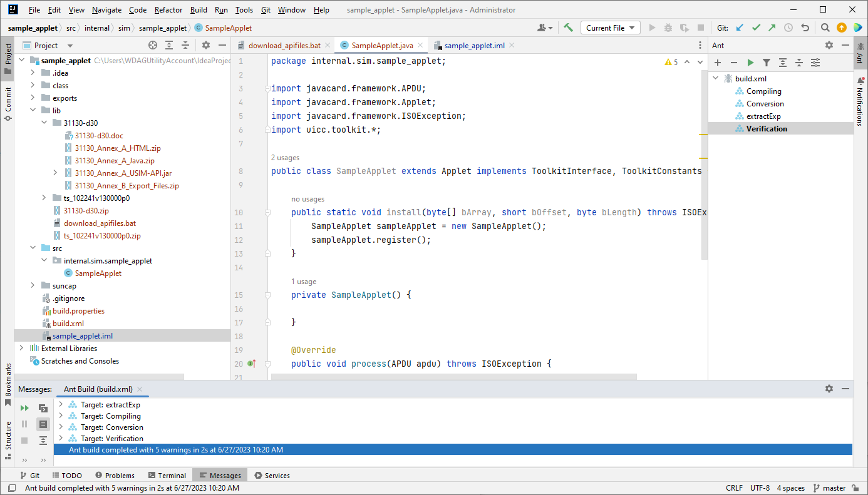Click the Build Project hammer icon

(x=568, y=28)
